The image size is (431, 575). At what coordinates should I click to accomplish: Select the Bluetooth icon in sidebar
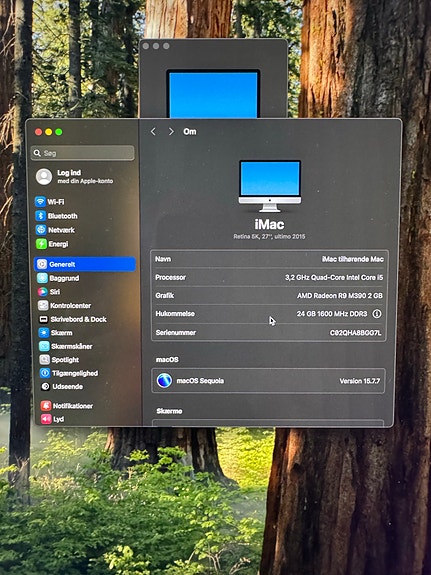point(40,216)
